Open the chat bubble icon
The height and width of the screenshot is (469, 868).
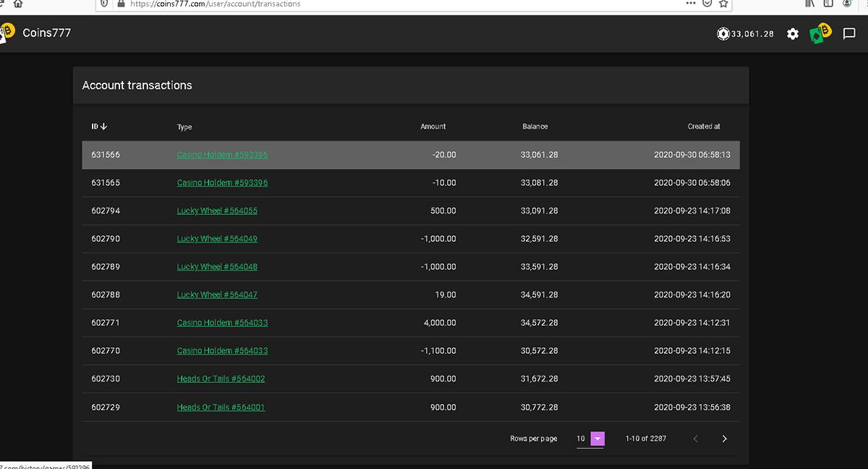849,33
